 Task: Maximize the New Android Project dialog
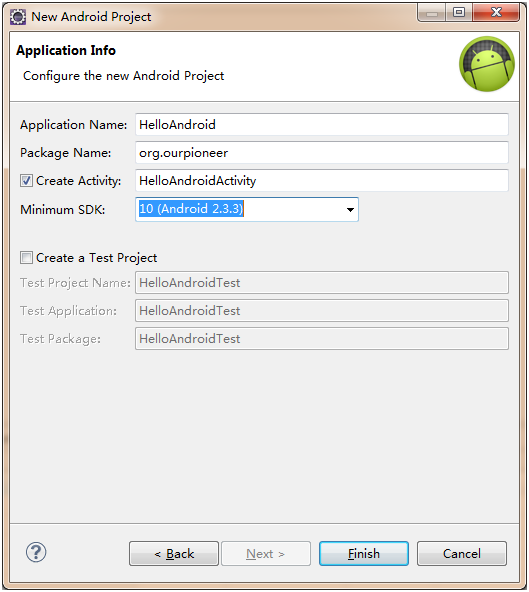pos(459,13)
